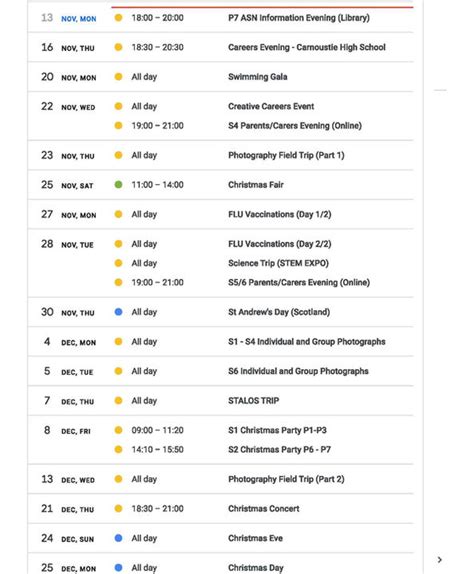The height and width of the screenshot is (574, 474).
Task: Click the green dot beside Christmas Fair
Action: (x=118, y=184)
